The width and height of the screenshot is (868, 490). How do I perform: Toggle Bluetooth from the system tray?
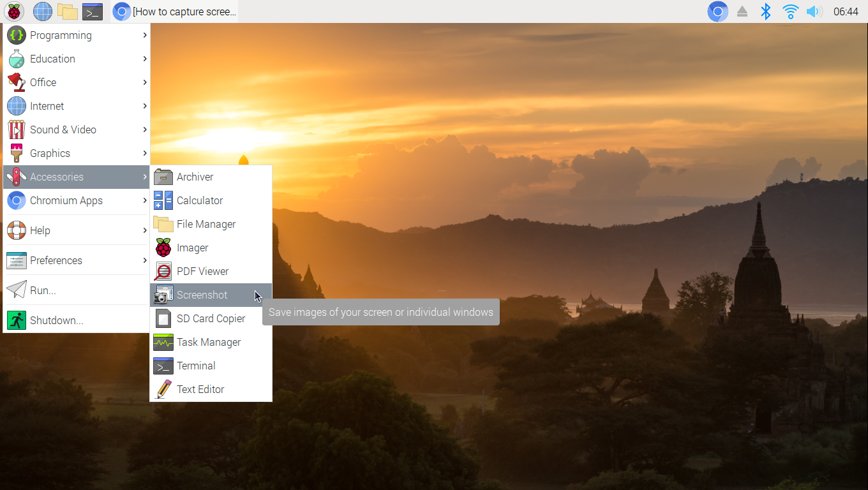(766, 11)
